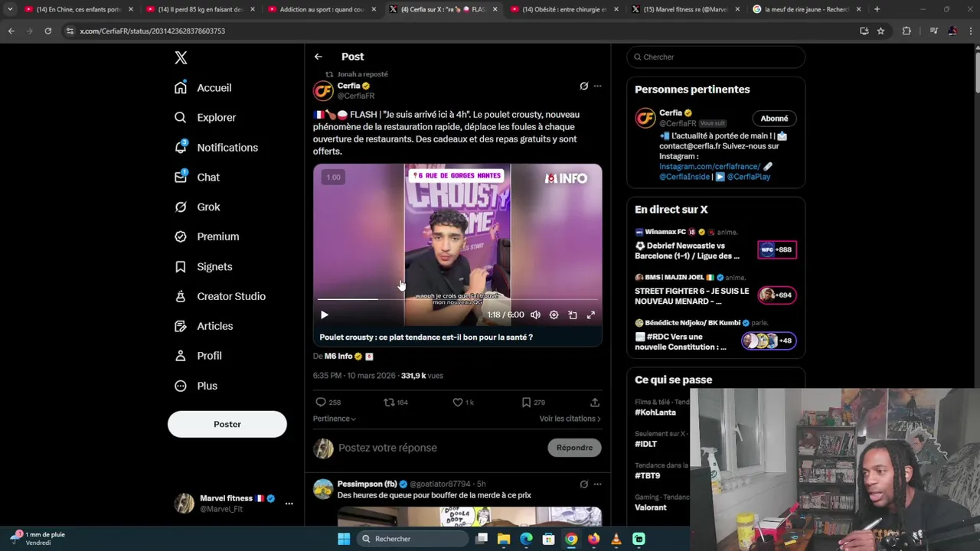The height and width of the screenshot is (551, 980).
Task: Click the Articles icon in sidebar
Action: [181, 326]
